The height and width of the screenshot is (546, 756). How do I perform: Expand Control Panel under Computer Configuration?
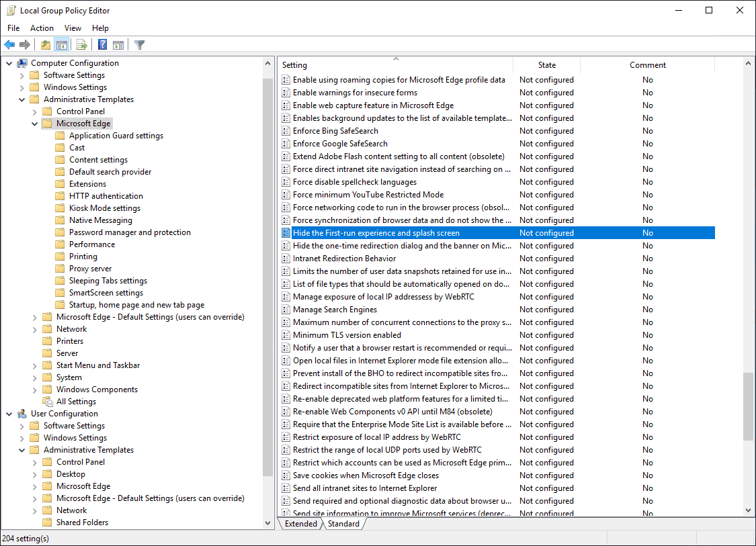[x=34, y=111]
